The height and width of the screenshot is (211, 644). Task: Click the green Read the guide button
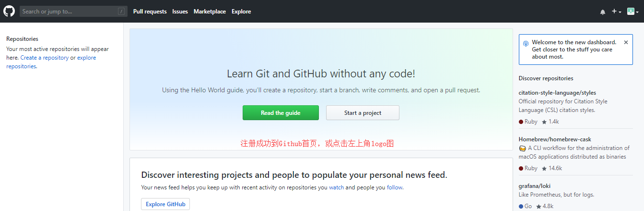[x=281, y=113]
